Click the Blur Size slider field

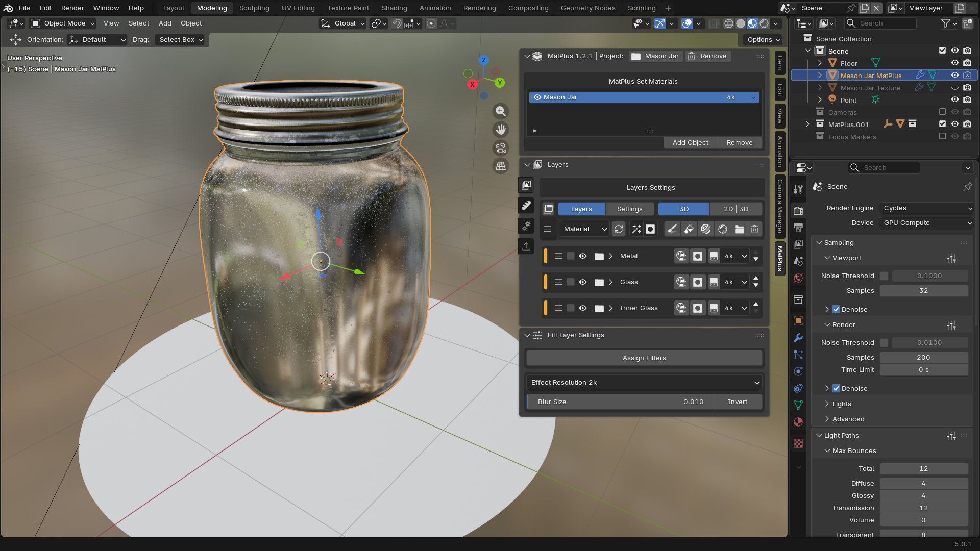click(620, 402)
